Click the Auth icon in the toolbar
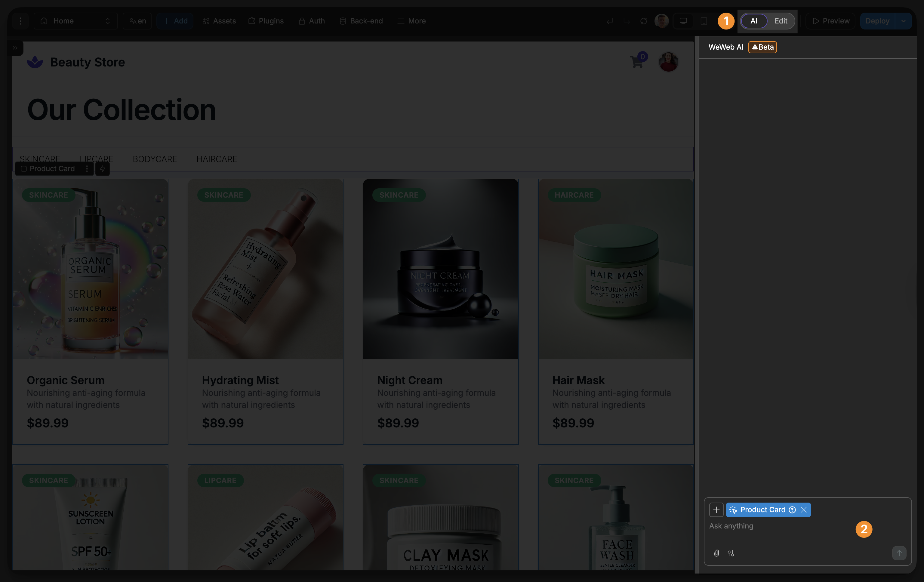This screenshot has width=924, height=582. (x=302, y=21)
